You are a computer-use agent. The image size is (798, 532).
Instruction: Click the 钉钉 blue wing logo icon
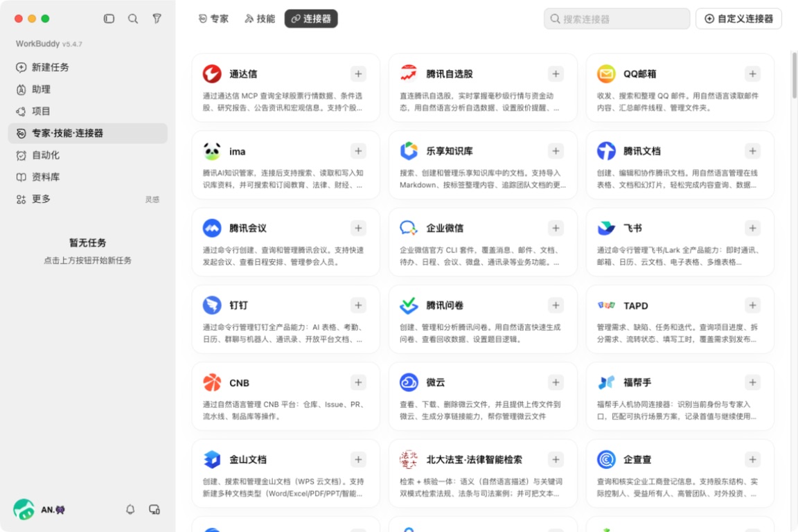click(212, 305)
